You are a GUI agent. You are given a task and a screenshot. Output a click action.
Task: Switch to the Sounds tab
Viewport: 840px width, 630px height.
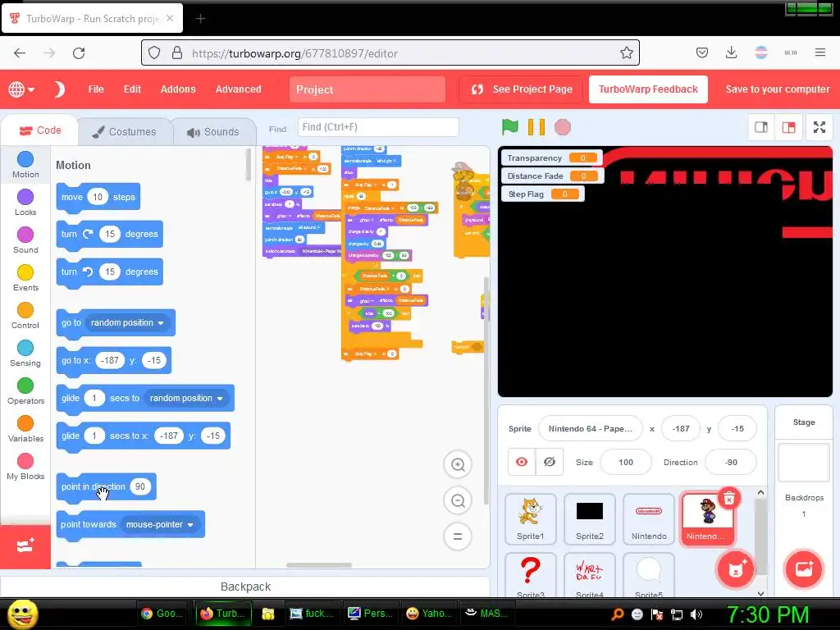(x=214, y=132)
